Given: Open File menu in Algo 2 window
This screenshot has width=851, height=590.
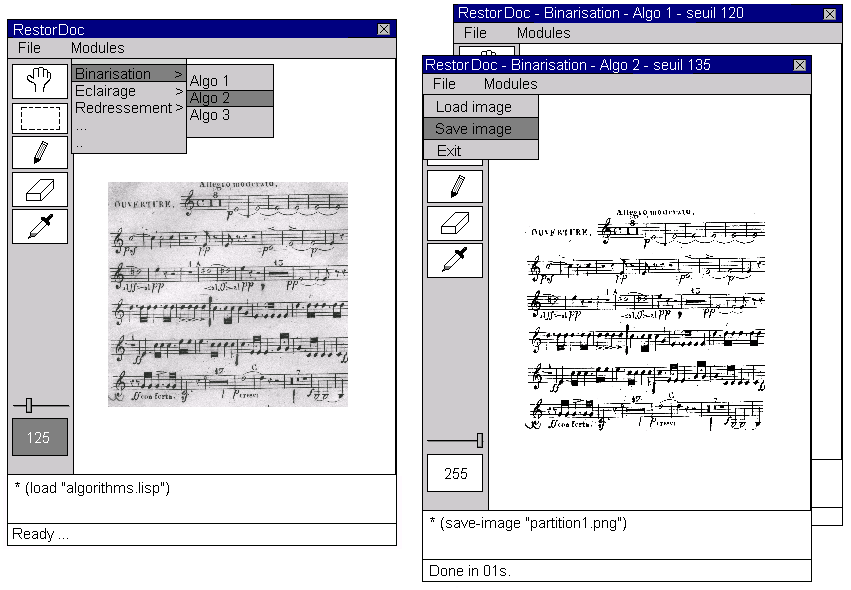Looking at the screenshot, I should [444, 84].
